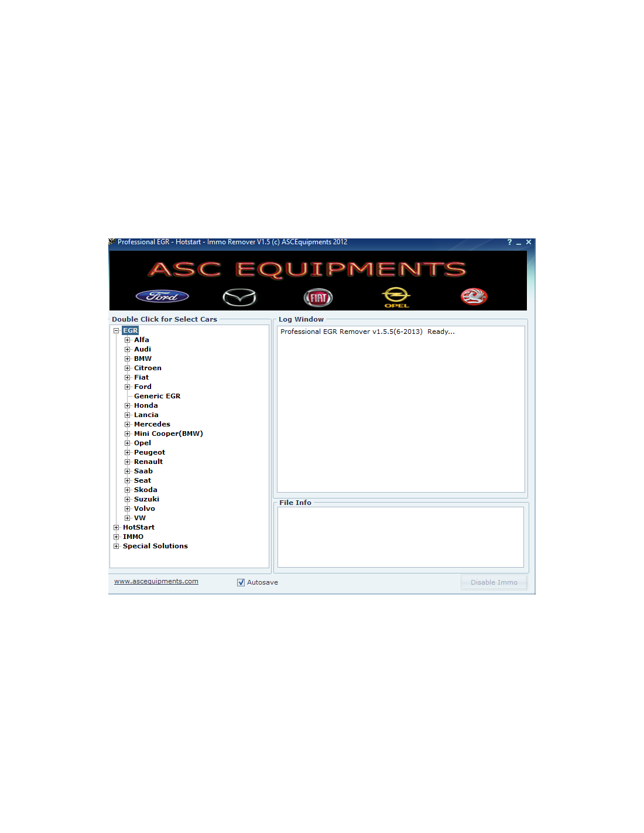Expand the Mercedes node

(x=127, y=424)
